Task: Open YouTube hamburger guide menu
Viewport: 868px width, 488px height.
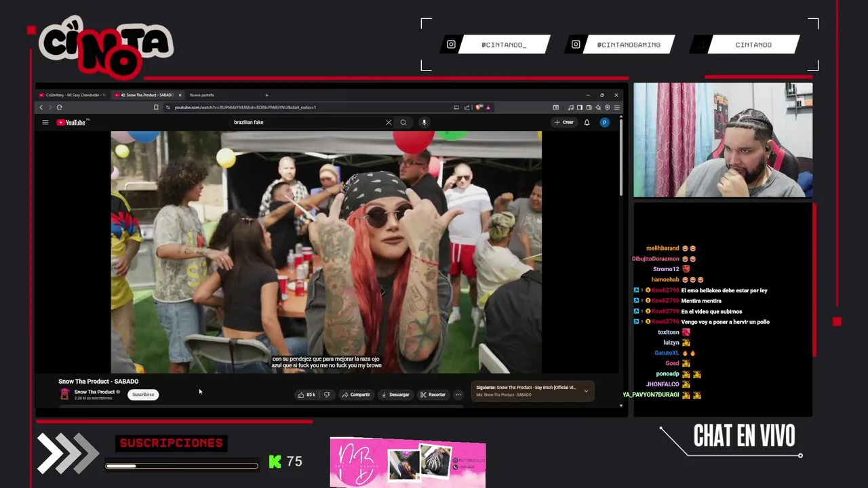Action: pos(45,123)
